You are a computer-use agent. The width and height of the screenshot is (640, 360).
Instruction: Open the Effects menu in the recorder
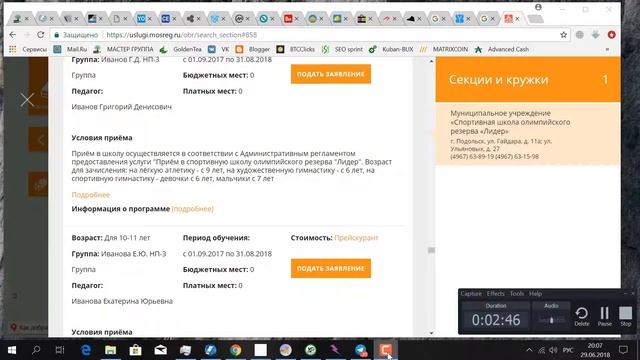point(496,293)
